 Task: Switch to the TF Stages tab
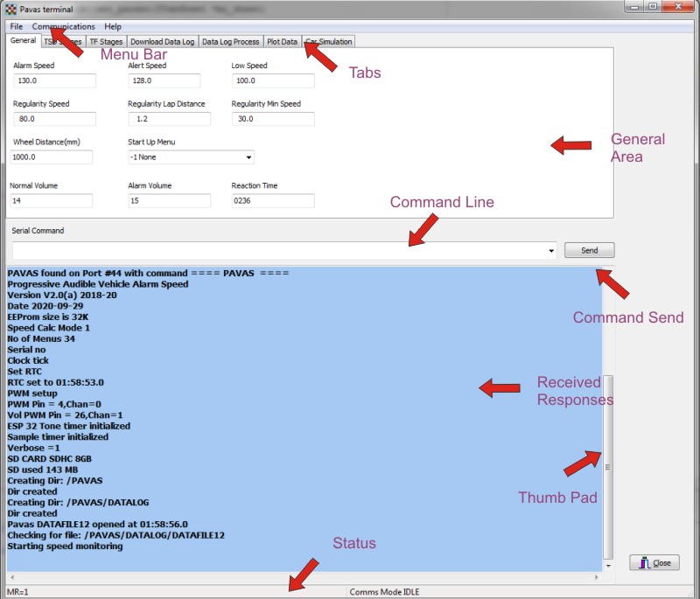(x=106, y=42)
